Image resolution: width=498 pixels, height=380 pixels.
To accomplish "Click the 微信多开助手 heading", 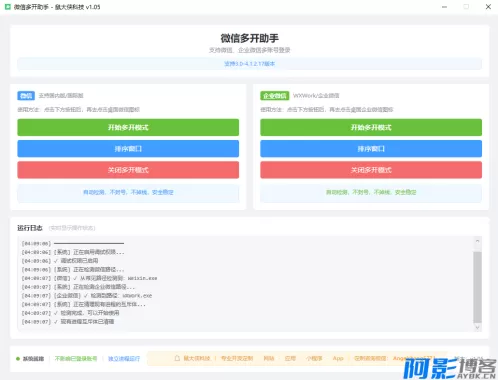I will click(249, 38).
